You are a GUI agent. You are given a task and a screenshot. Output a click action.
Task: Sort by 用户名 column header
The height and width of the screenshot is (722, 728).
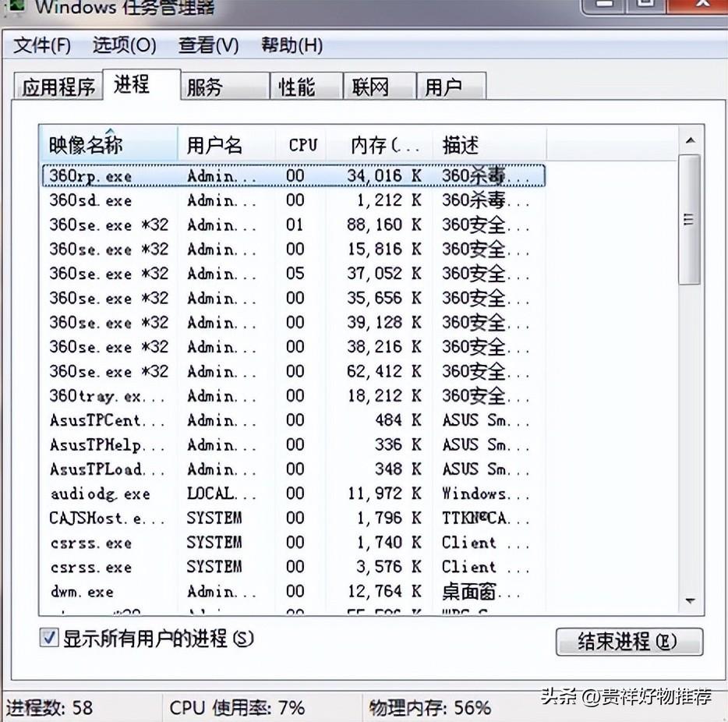point(227,144)
